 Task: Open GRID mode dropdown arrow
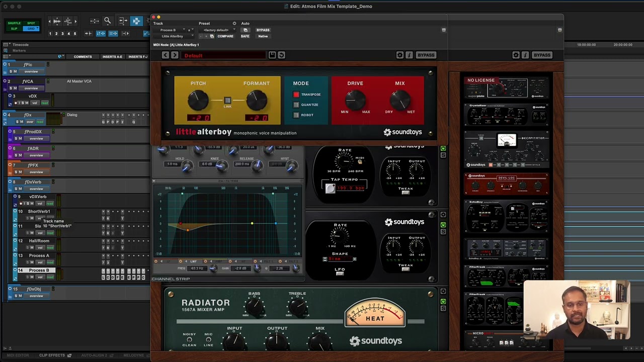[37, 29]
